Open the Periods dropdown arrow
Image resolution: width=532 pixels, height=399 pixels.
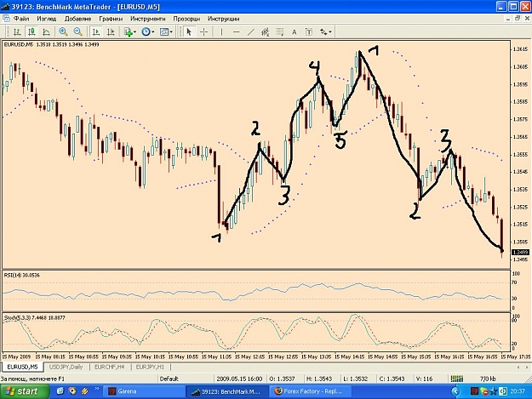[x=153, y=31]
